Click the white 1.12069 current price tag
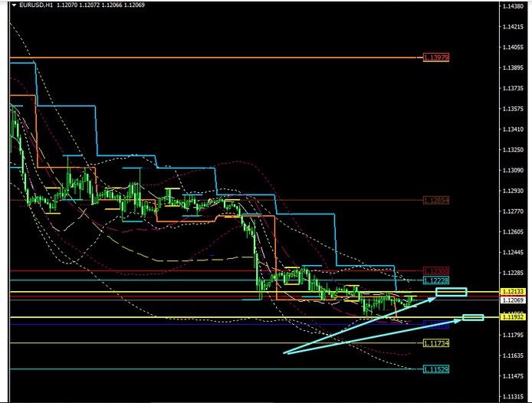Screen dimensions: 532x403 point(511,300)
